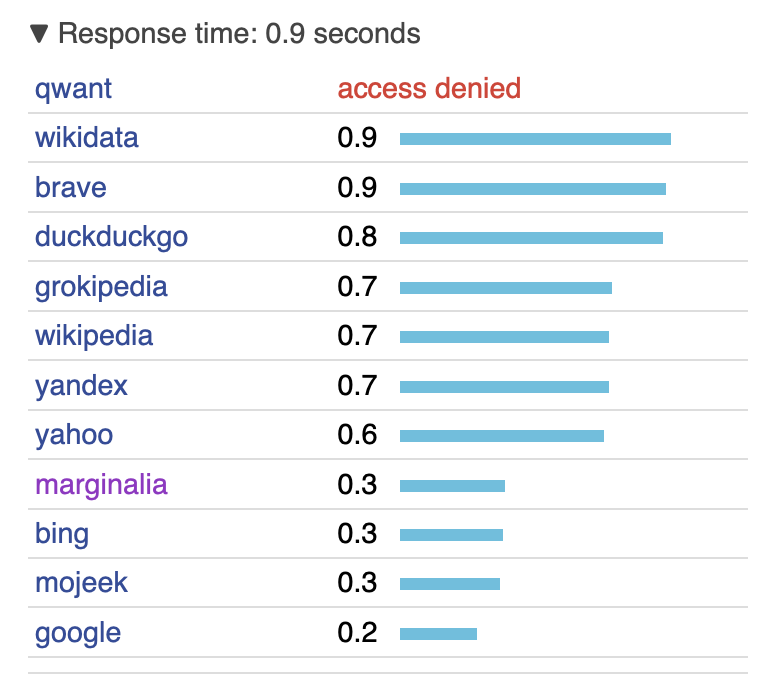This screenshot has height=688, width=770.
Task: Open the wikipedia engine link
Action: click(94, 336)
